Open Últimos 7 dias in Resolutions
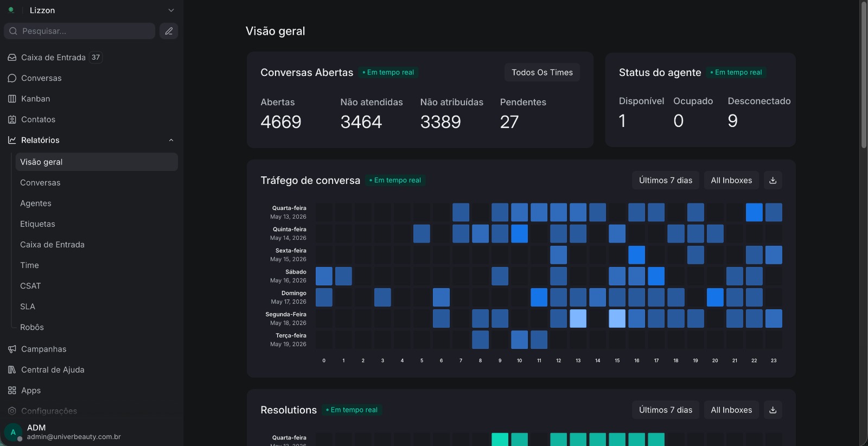Screen dimensions: 868x446 click(666, 410)
